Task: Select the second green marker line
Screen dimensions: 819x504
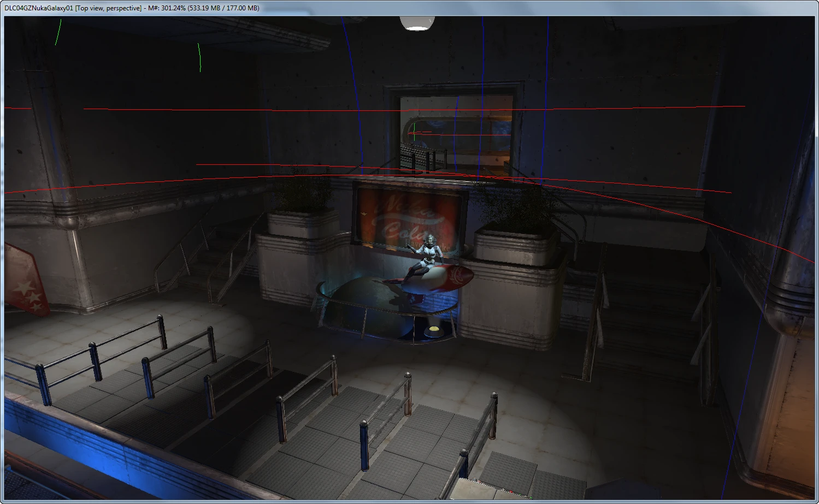Action: (199, 57)
